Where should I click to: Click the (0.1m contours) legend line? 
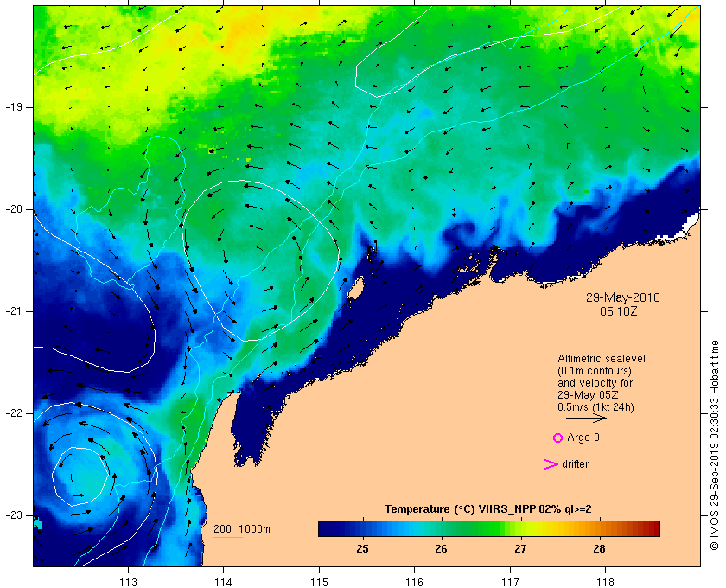tap(595, 371)
